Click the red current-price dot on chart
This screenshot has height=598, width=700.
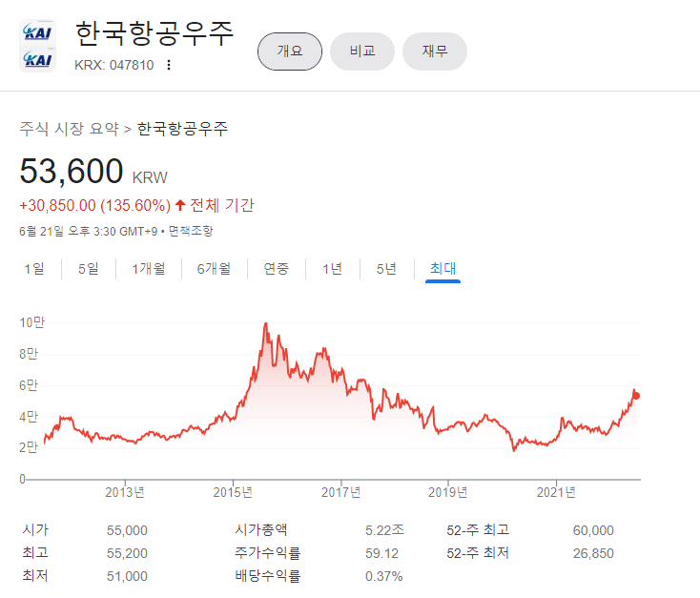point(636,396)
